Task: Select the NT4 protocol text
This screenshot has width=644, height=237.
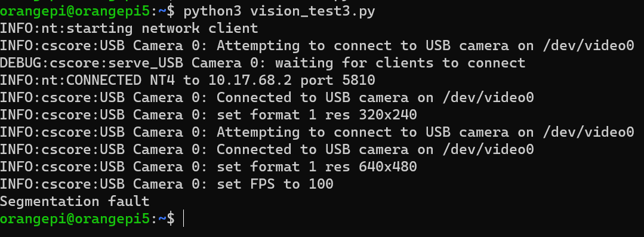Action: [162, 80]
